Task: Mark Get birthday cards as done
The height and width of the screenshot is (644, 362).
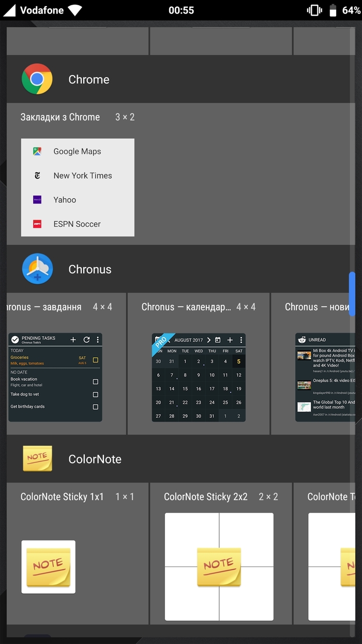Action: tap(95, 407)
